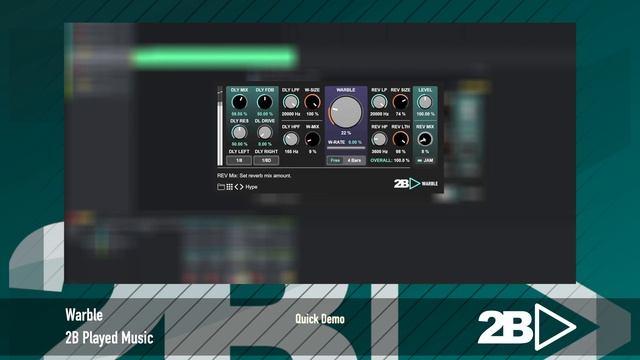Open the DLY LEFT 1/8 dropdown

pos(239,160)
